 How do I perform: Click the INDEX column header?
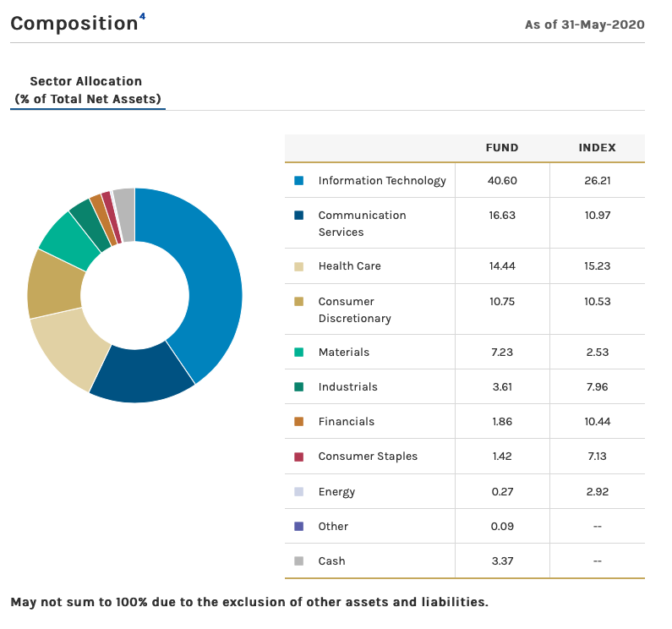coord(597,148)
